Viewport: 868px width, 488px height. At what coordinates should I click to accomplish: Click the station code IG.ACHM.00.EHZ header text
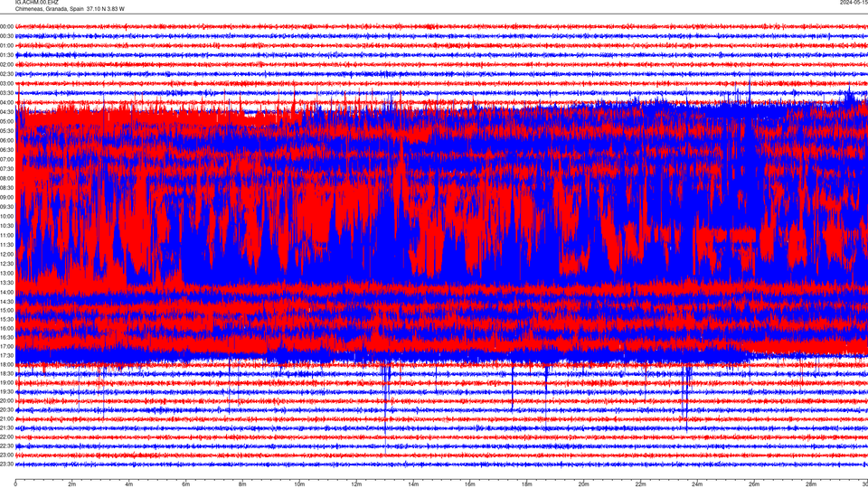36,2
